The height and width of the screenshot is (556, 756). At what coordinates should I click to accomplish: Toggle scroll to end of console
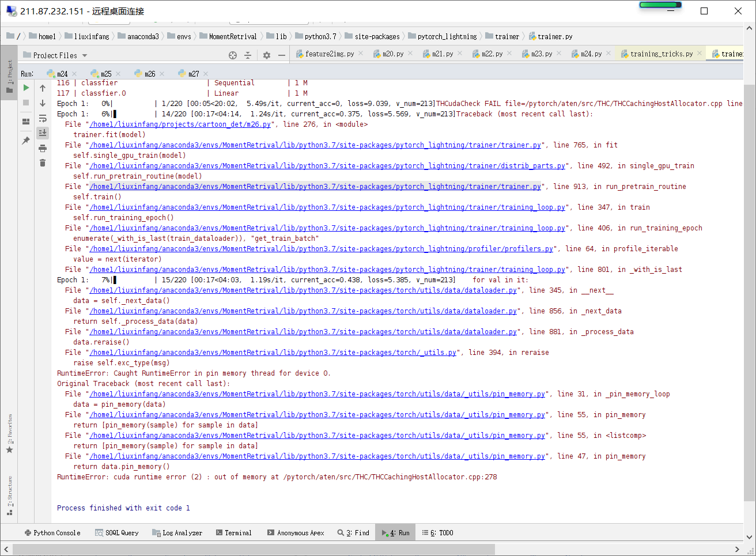[43, 133]
